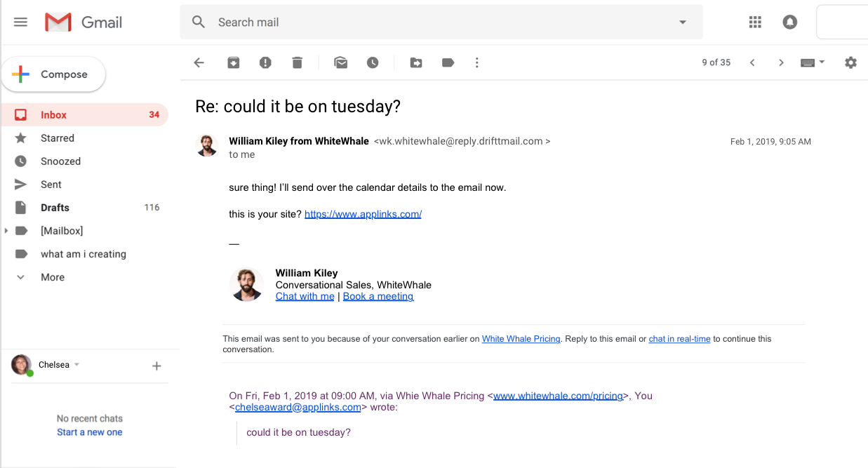
Task: Expand the [Mailbox] label tree
Action: (6, 231)
